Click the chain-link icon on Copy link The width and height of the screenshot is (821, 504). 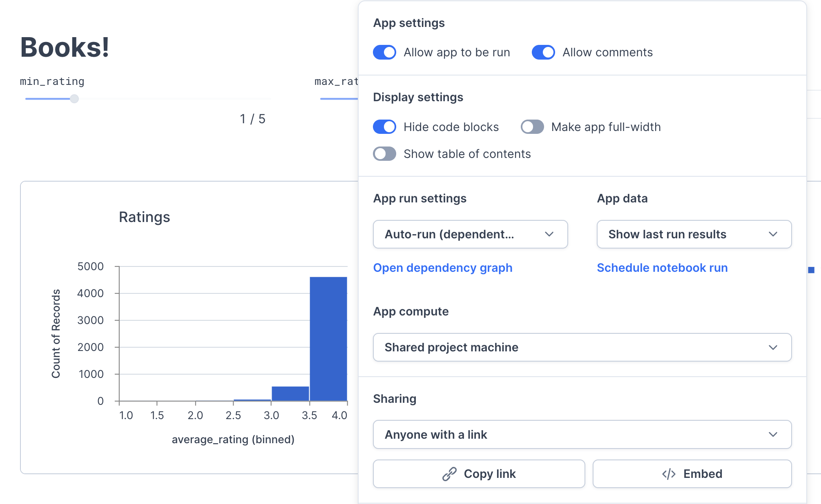(x=449, y=474)
